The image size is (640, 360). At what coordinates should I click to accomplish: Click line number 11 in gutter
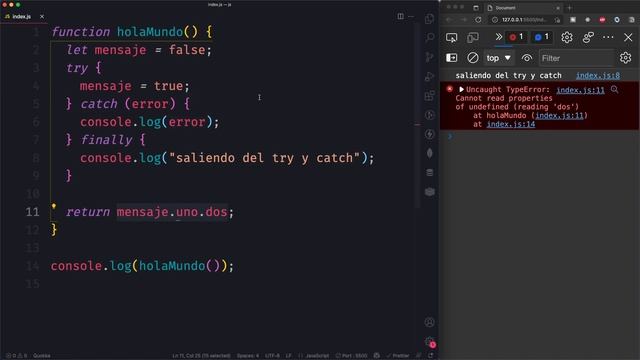32,212
